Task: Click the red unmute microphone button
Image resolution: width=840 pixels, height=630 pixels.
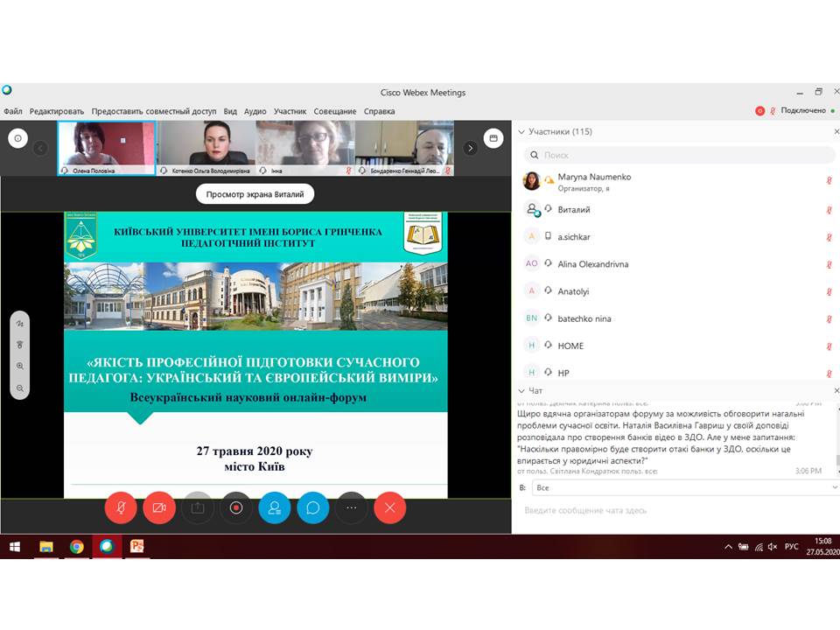Action: tap(121, 507)
